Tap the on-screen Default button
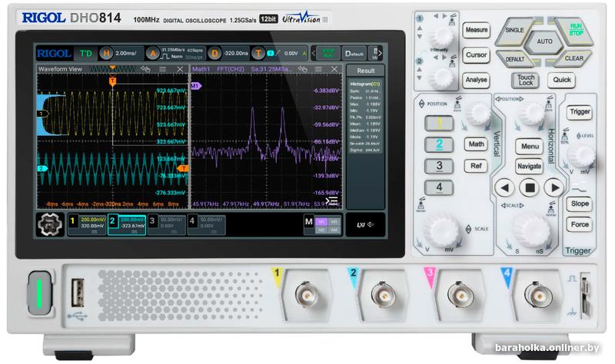This screenshot has width=615, height=364. (354, 53)
